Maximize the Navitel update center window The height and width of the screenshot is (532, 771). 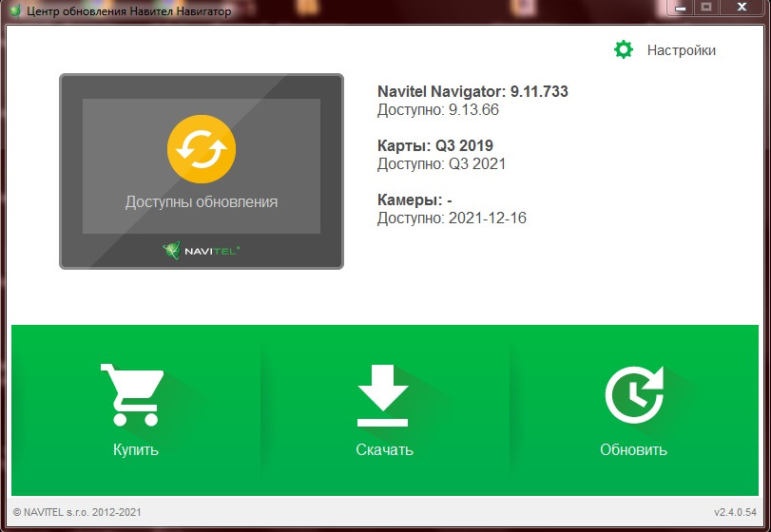coord(706,9)
